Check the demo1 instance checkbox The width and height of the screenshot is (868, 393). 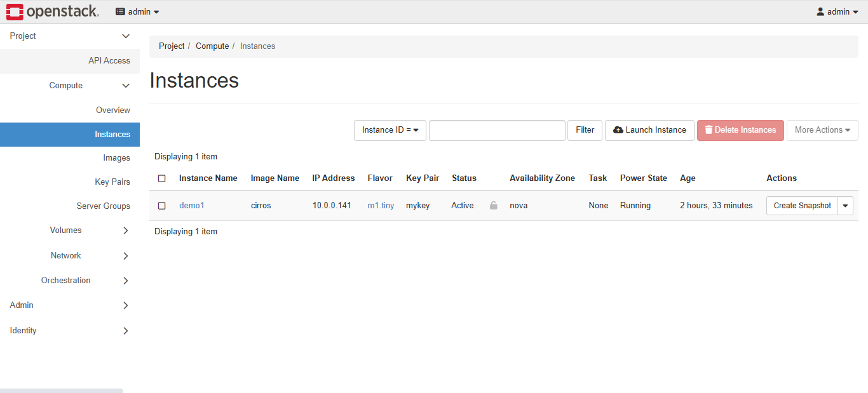tap(162, 206)
